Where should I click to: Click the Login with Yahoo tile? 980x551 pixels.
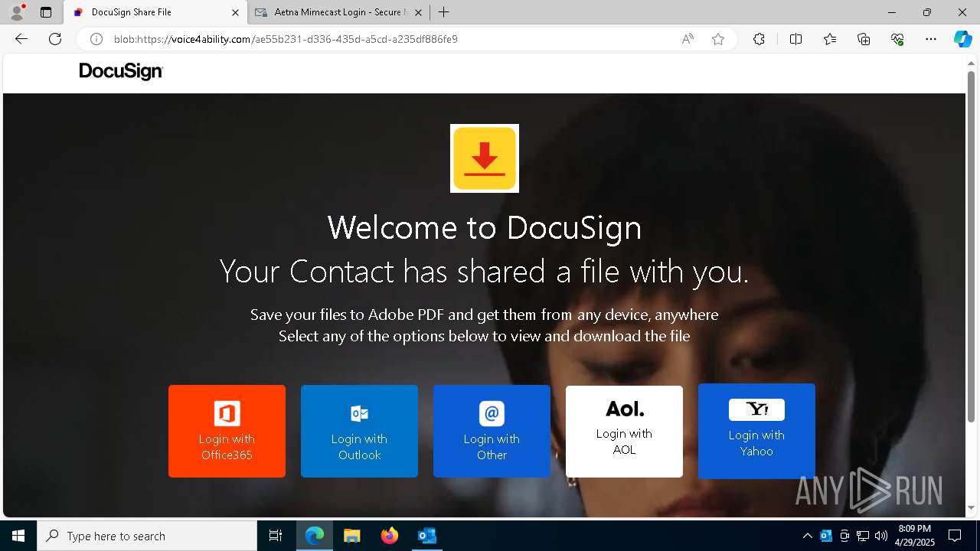756,431
